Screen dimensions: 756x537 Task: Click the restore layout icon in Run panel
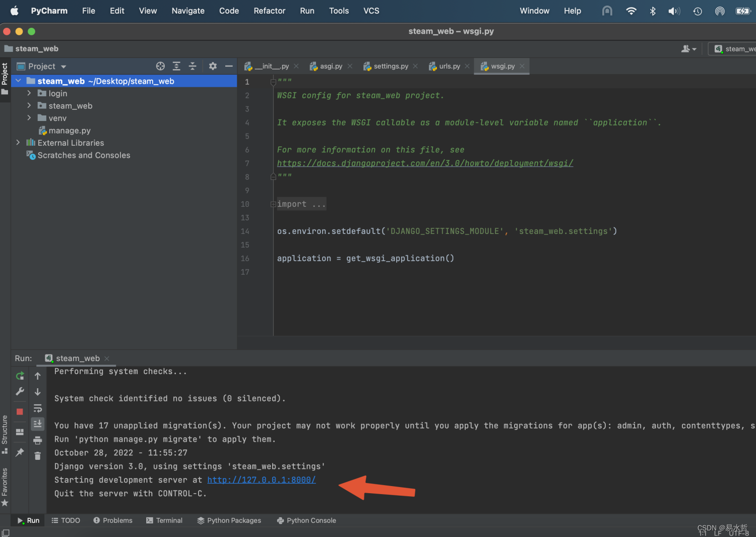click(x=20, y=432)
